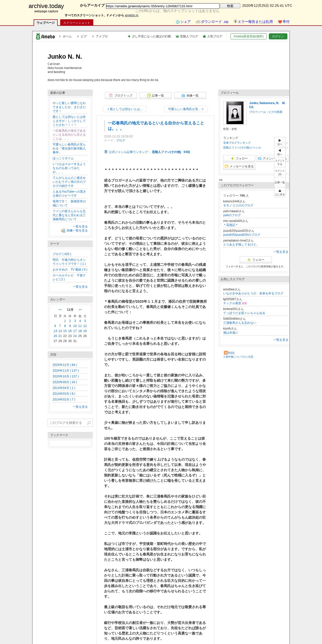
Task: Open 三浦春馬さんを忘れない blog link
Action: [240, 323]
